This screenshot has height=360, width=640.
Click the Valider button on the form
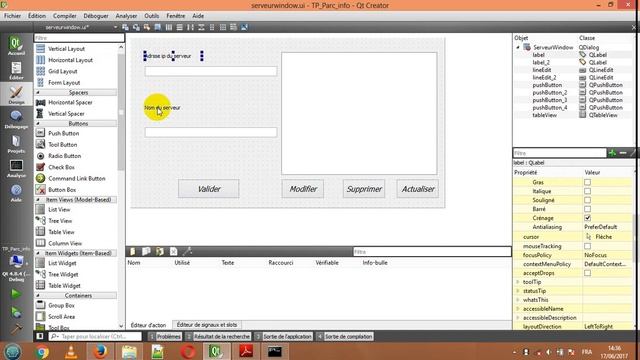(x=209, y=189)
